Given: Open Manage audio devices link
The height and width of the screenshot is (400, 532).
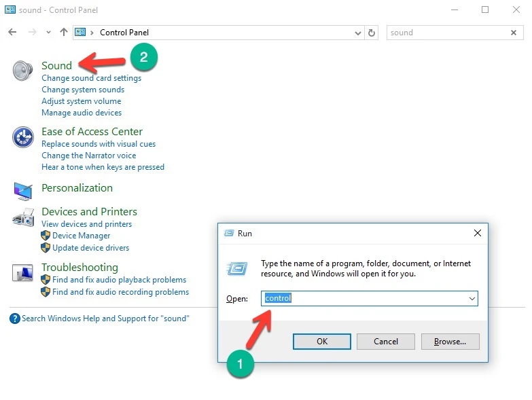Looking at the screenshot, I should [82, 113].
